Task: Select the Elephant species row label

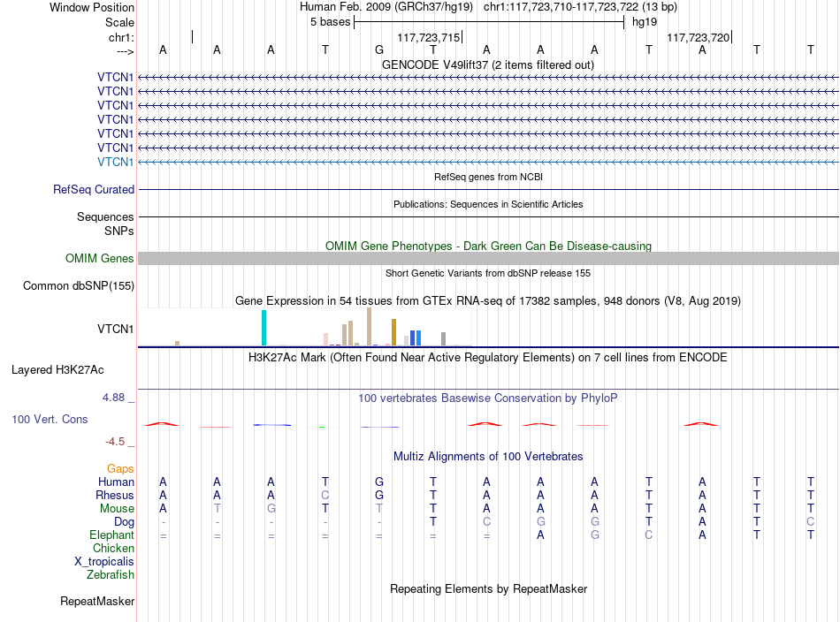Action: (111, 535)
